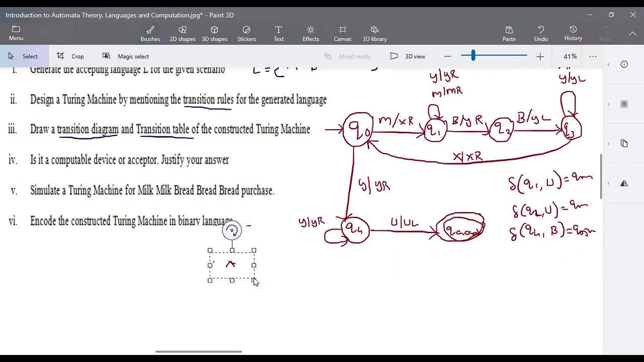Screen dimensions: 644x362
Task: Click the vertical scrollbar thumb
Action: coord(601,176)
